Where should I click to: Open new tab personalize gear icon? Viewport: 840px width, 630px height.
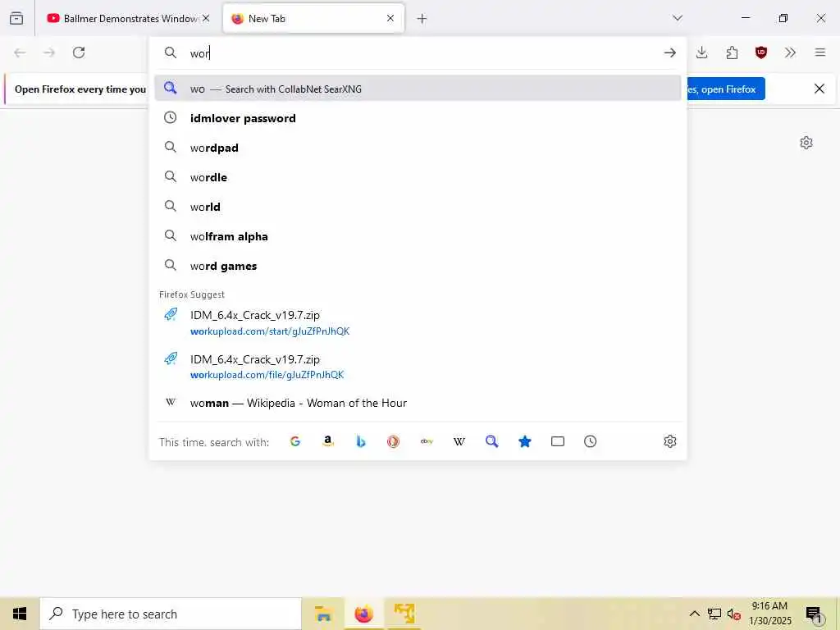pos(806,143)
